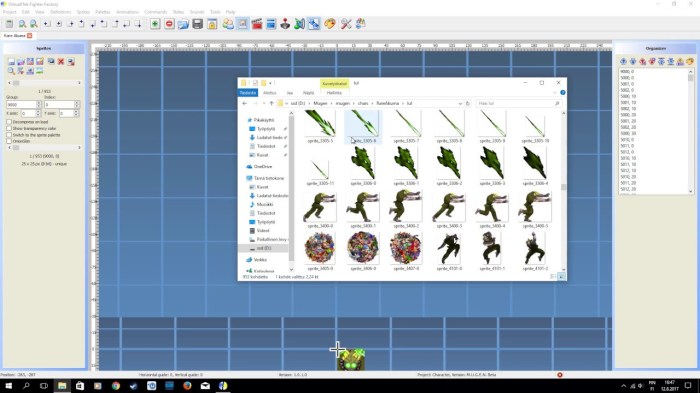Open the Palettes painter's palette icon
Screen dimensions: 700x393
pos(329,24)
